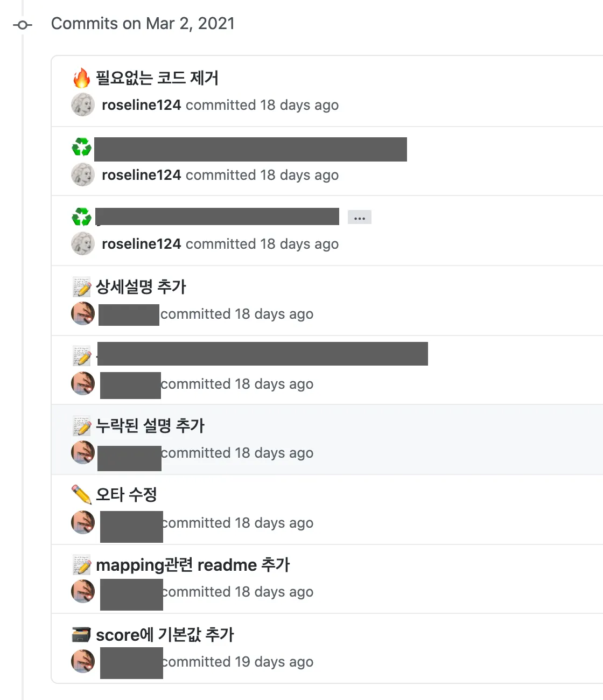Click author avatar on 'score에 기본값 추가' commit
Screen dimensions: 603x700
tap(83, 661)
